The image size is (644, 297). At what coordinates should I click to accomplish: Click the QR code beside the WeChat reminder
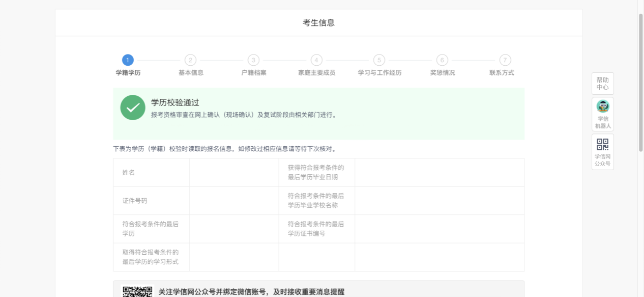pos(137,291)
